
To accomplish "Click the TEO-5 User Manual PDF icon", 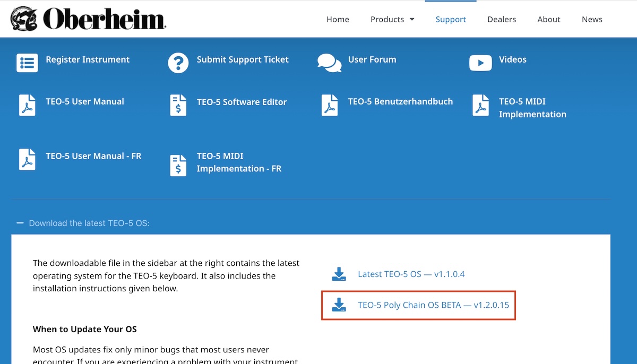I will [x=27, y=105].
